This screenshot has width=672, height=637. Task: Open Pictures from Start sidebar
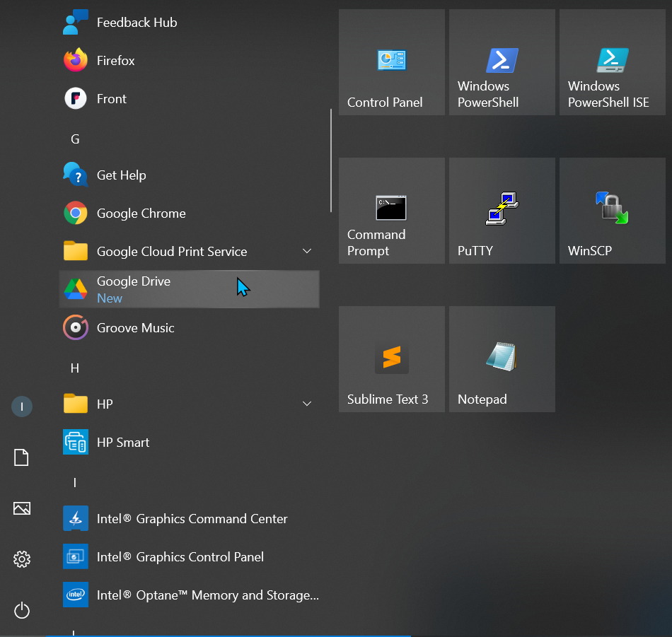22,508
